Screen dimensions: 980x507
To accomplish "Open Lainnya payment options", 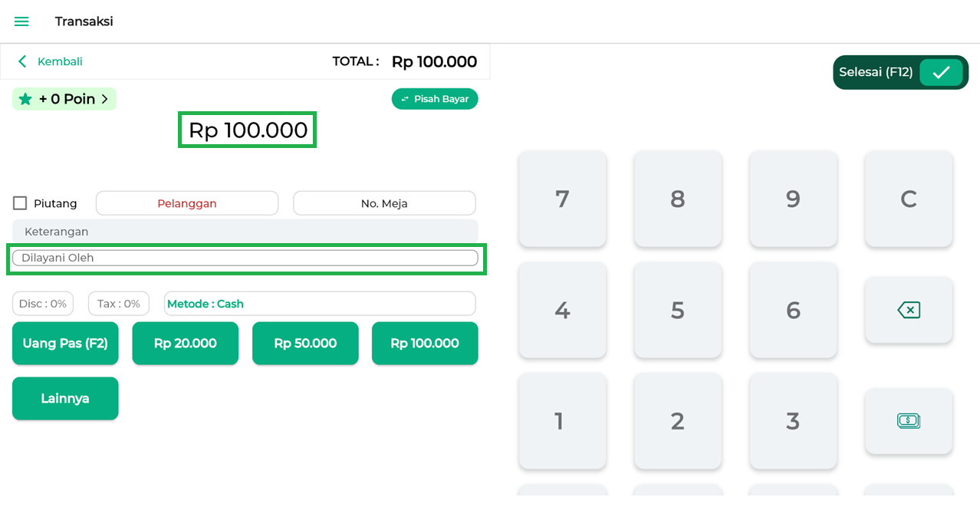I will pyautogui.click(x=65, y=399).
